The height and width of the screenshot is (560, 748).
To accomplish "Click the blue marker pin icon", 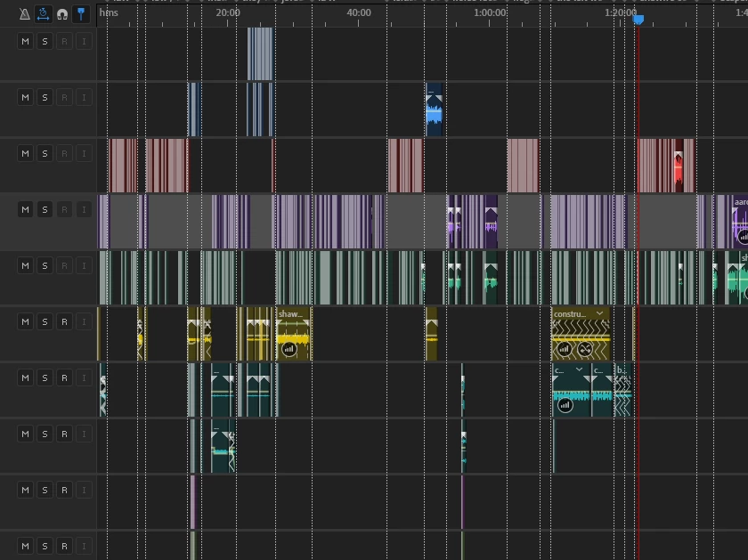I will (81, 14).
